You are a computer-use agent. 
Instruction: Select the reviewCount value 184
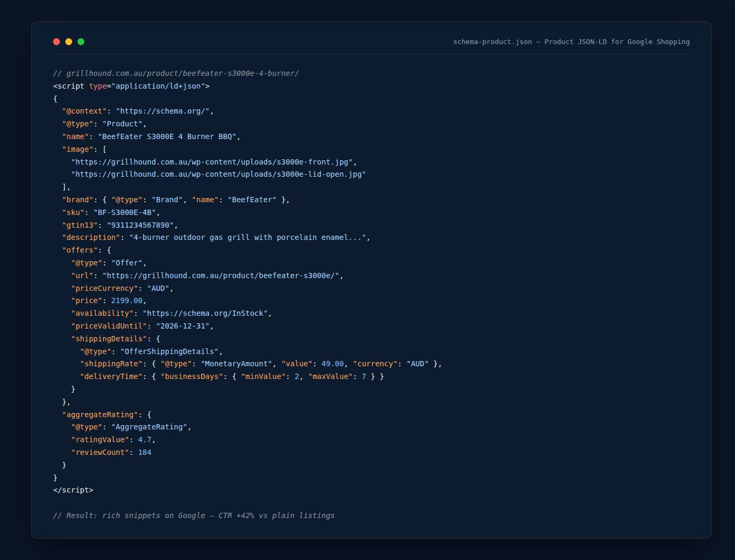[x=144, y=452]
